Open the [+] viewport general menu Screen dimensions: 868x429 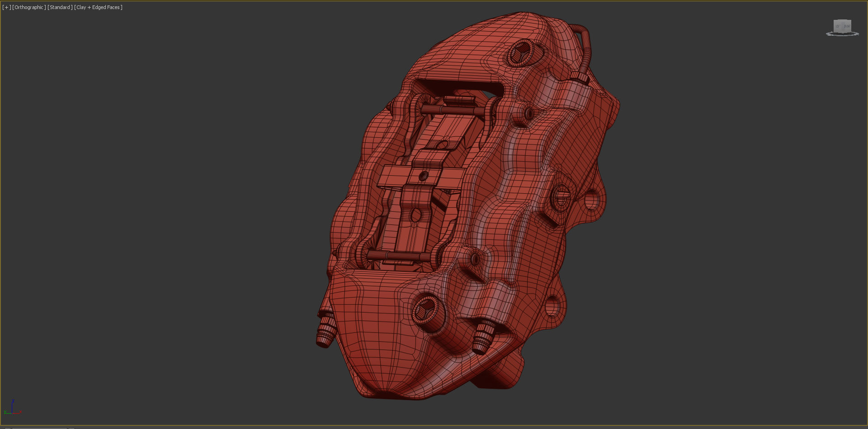point(6,7)
